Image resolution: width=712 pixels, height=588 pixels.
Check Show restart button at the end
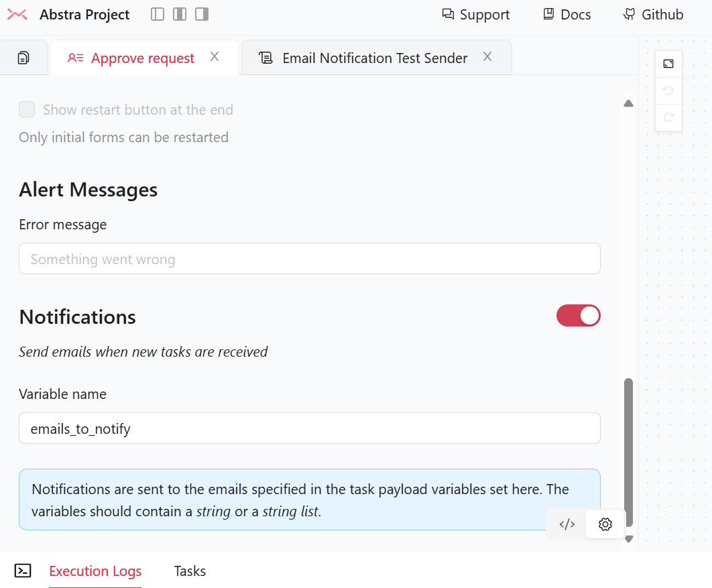pos(27,109)
